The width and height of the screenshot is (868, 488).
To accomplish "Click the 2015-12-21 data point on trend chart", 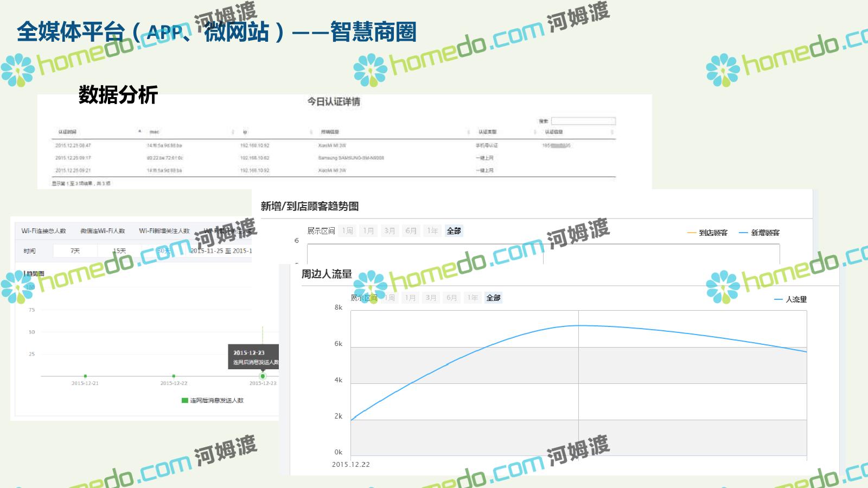I will coord(85,376).
